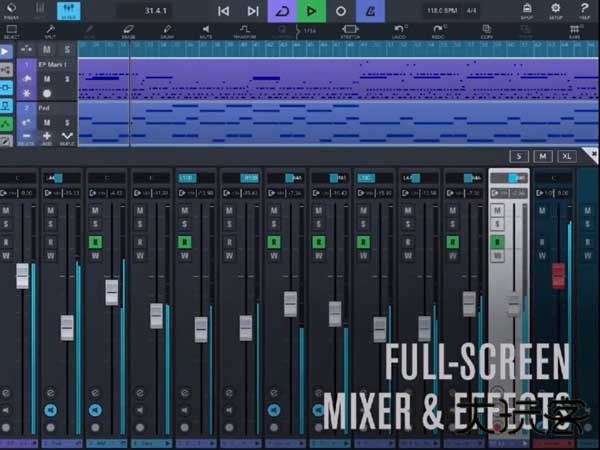Jump to the previous marker with rewind

[223, 11]
